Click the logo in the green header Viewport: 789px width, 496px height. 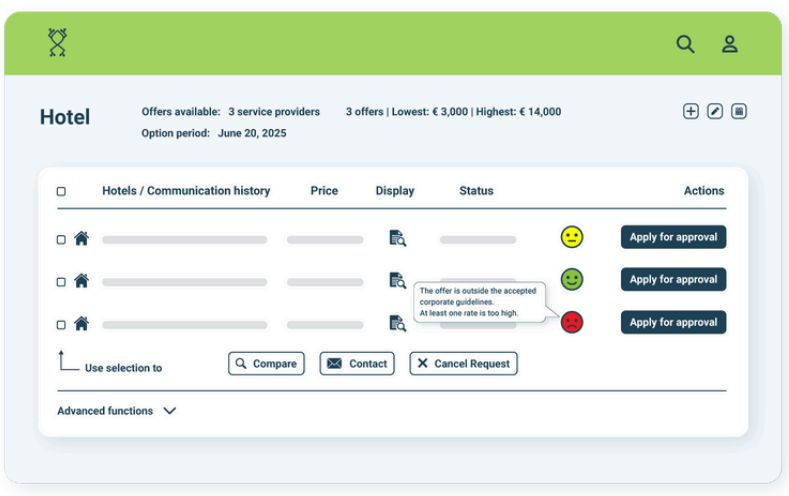tap(57, 42)
